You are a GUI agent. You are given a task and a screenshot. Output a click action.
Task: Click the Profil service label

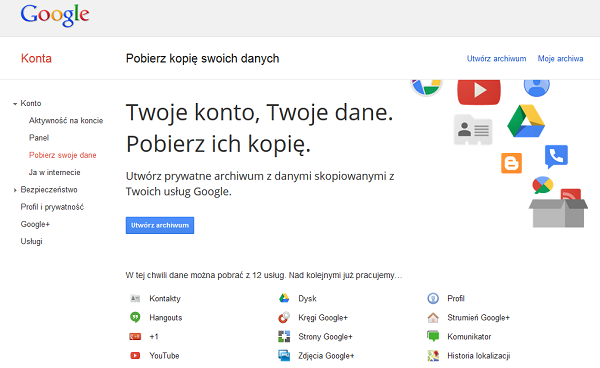coord(456,298)
